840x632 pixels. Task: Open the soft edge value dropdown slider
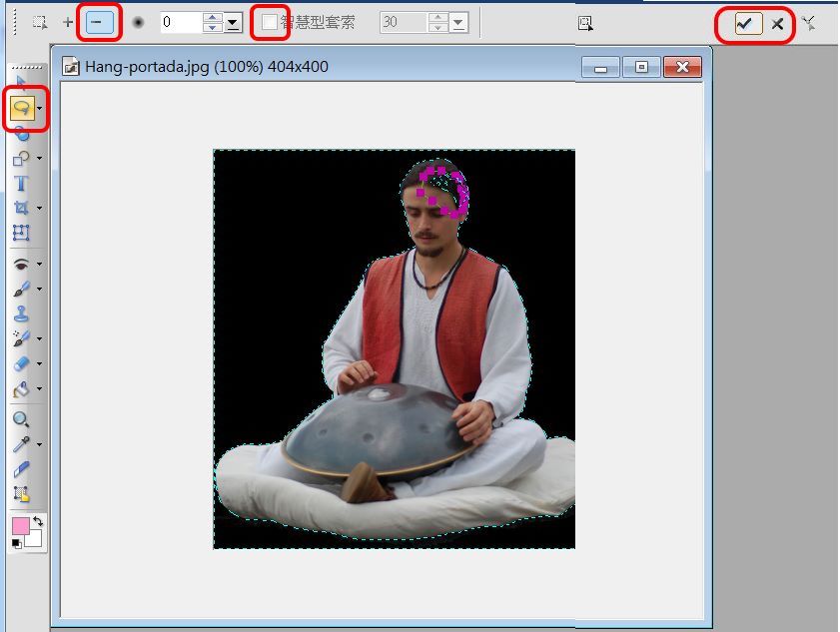tap(233, 23)
